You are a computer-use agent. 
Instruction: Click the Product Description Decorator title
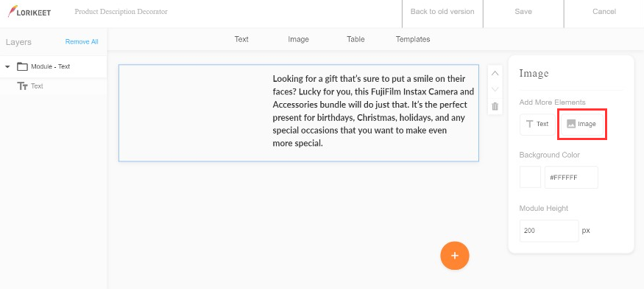121,12
